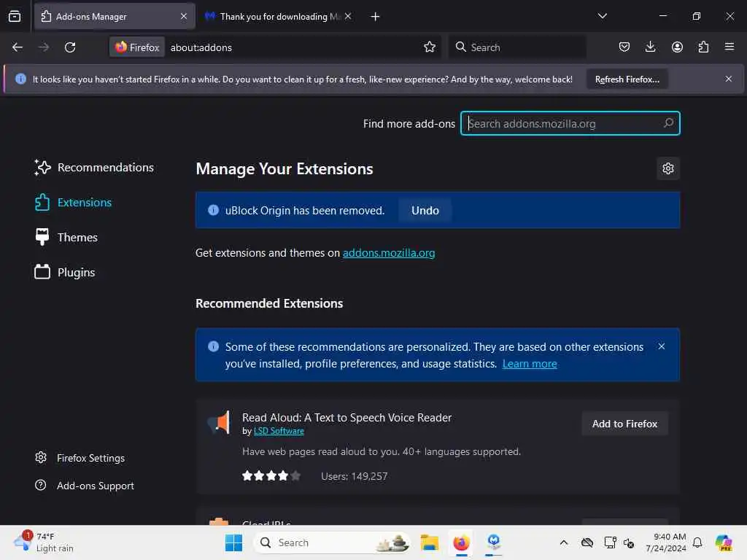The height and width of the screenshot is (560, 747).
Task: Open a new tab with plus button
Action: [375, 17]
